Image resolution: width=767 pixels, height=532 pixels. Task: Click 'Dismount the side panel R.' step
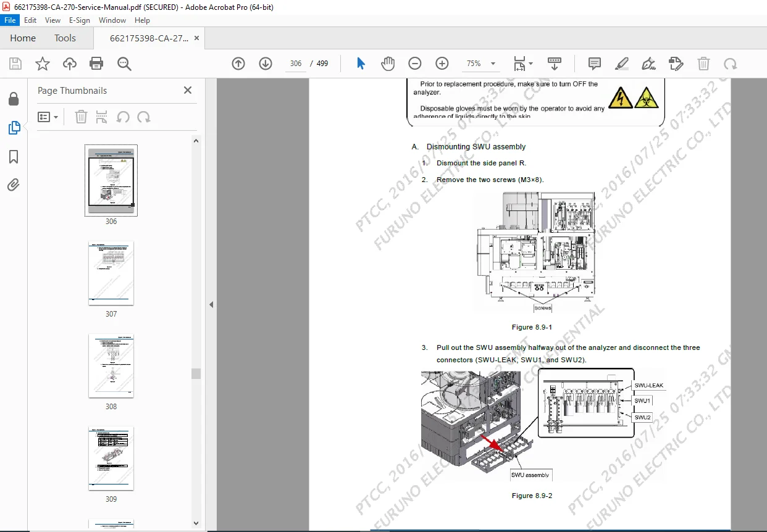481,163
